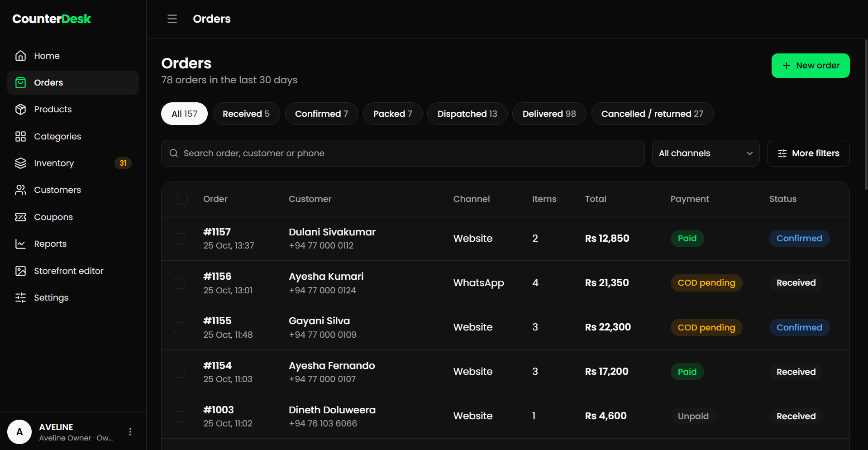Click the Products box icon
This screenshot has height=450, width=868.
tap(20, 109)
